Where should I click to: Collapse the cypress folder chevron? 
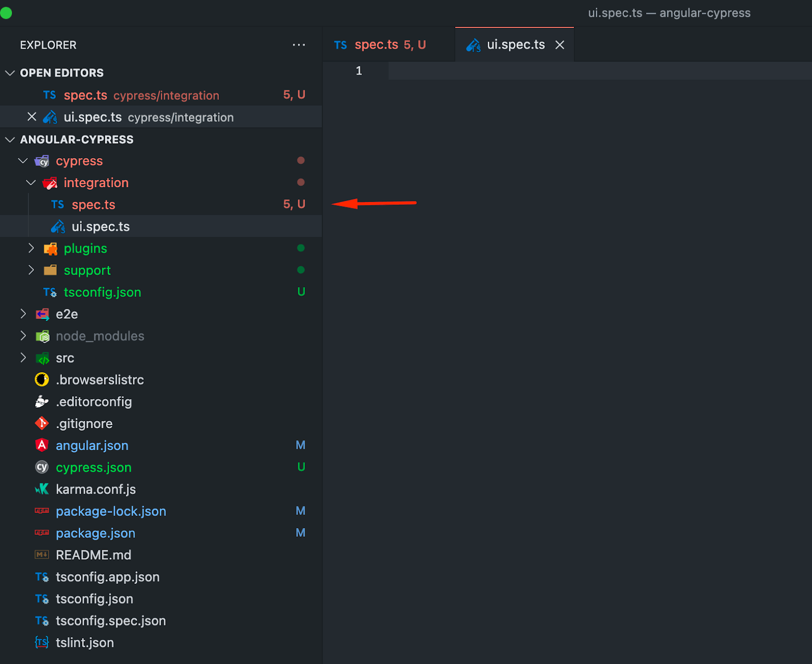23,161
